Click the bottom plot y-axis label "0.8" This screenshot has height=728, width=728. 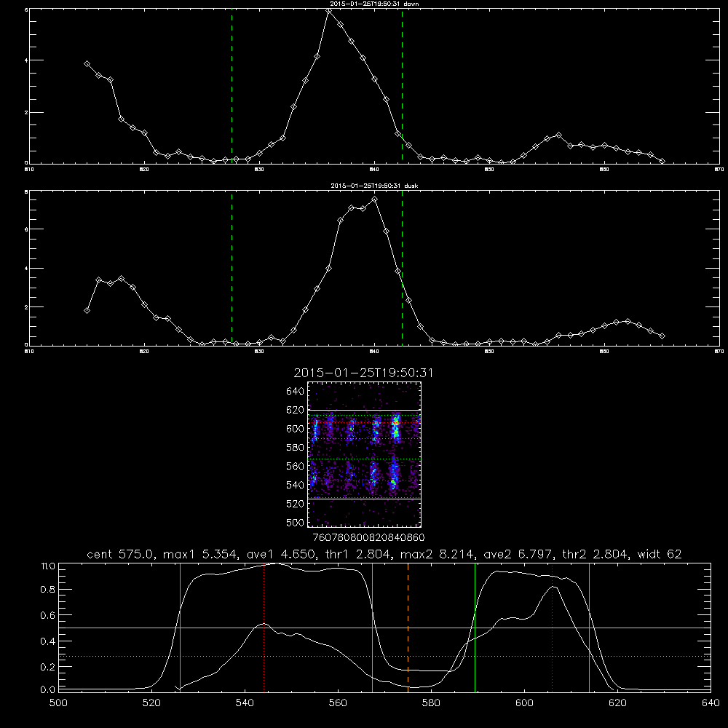point(48,590)
